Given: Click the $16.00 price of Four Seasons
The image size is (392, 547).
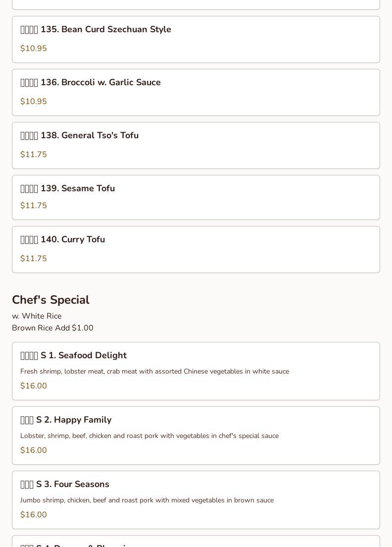Looking at the screenshot, I should tap(34, 515).
